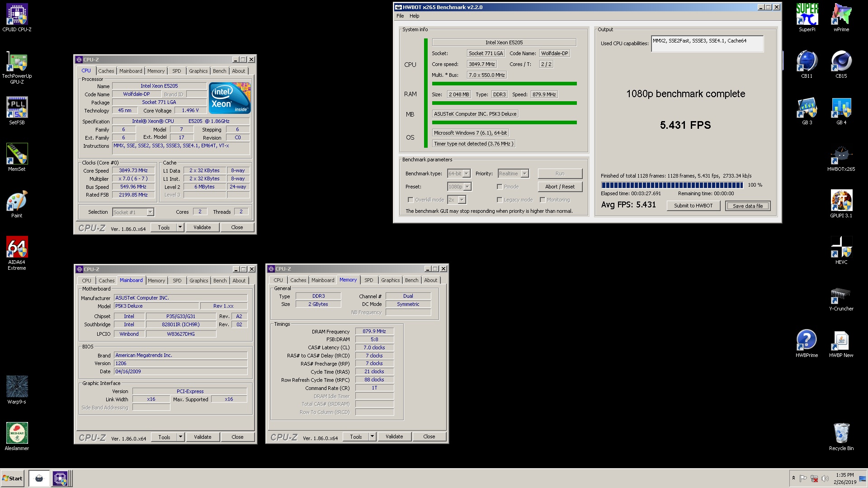868x488 pixels.
Task: Open the Socket #1 selection dropdown
Action: [150, 212]
